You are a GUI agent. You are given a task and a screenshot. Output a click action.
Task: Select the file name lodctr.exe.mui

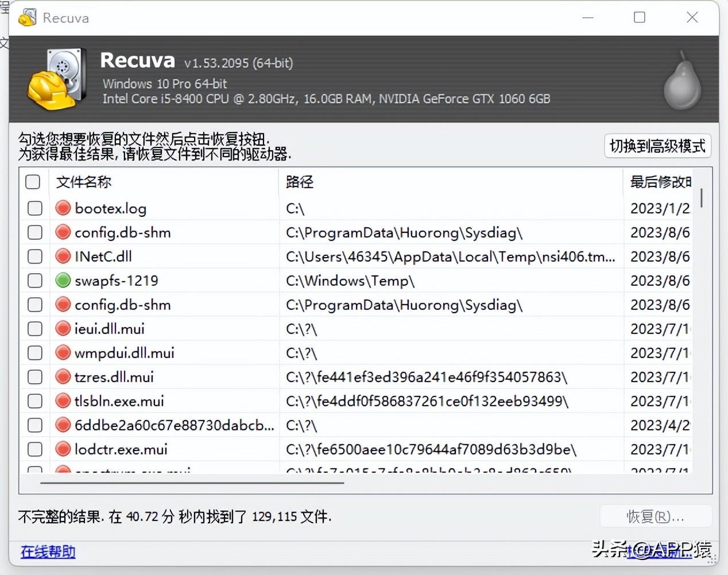point(121,449)
